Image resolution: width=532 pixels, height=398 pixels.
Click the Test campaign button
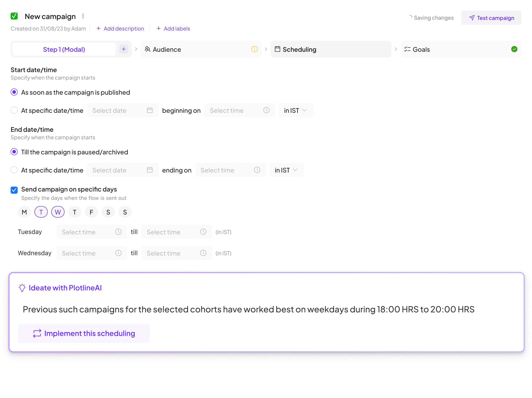tap(491, 18)
